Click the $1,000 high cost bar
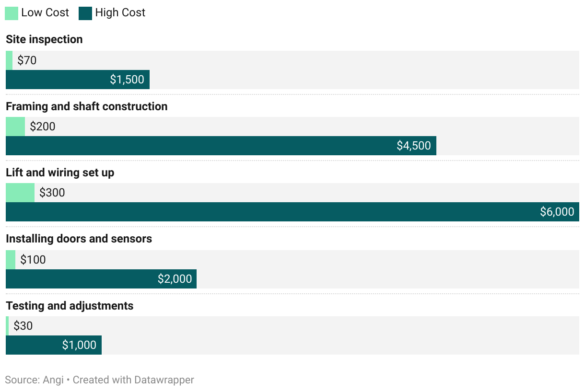The width and height of the screenshot is (585, 392). [54, 345]
